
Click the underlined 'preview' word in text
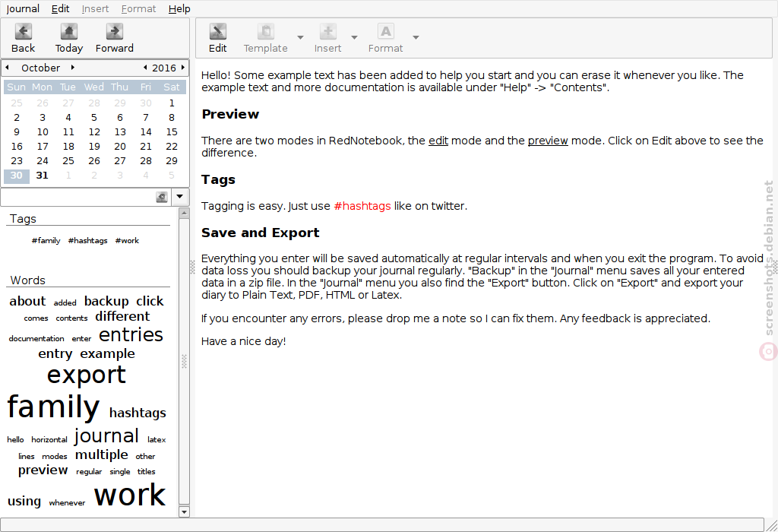[548, 141]
